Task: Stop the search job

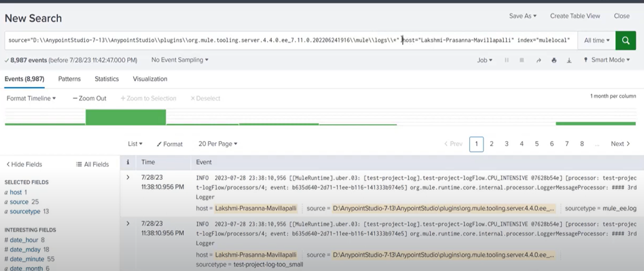Action: pyautogui.click(x=522, y=60)
